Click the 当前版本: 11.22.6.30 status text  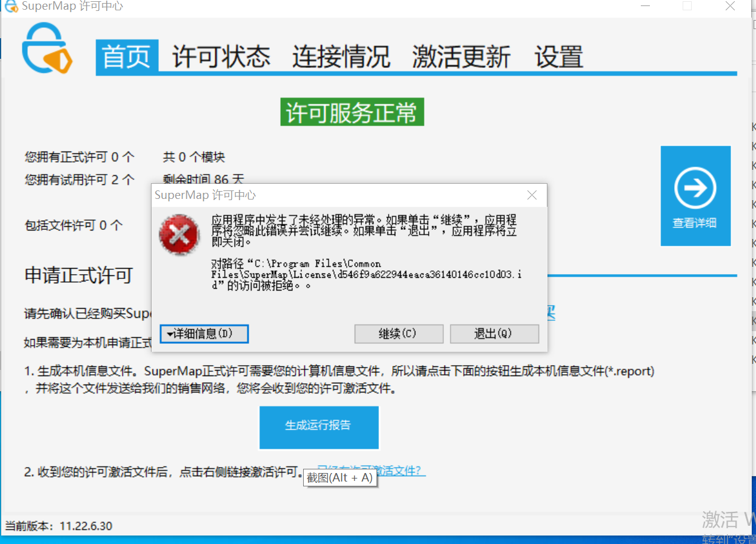pos(59,526)
